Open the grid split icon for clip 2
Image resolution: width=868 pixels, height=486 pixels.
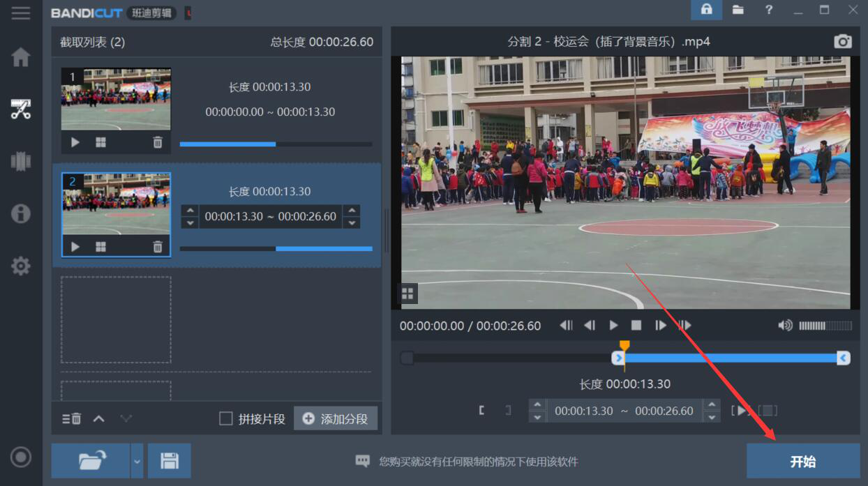101,247
